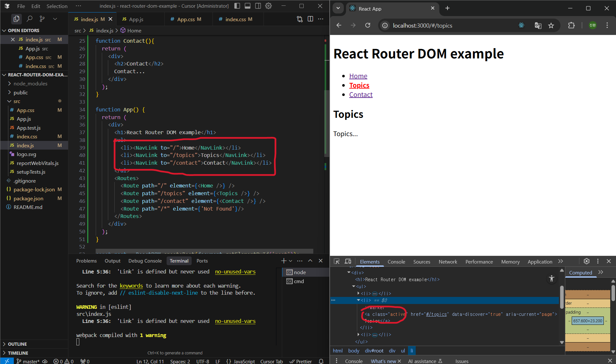The width and height of the screenshot is (616, 364).
Task: Toggle the primary side bar layout
Action: 237,6
